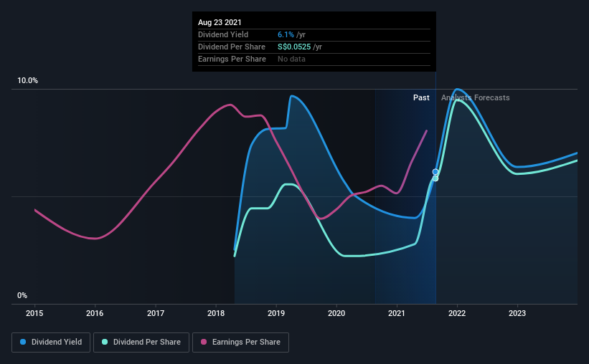Toggle the Dividend Per Share legend button

coord(141,343)
